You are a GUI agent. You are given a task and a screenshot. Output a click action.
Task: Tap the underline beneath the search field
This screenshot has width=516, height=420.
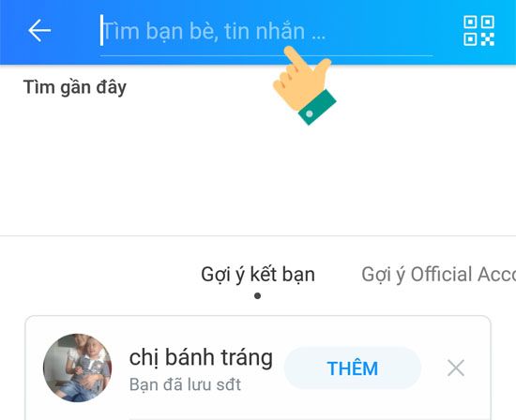point(266,55)
